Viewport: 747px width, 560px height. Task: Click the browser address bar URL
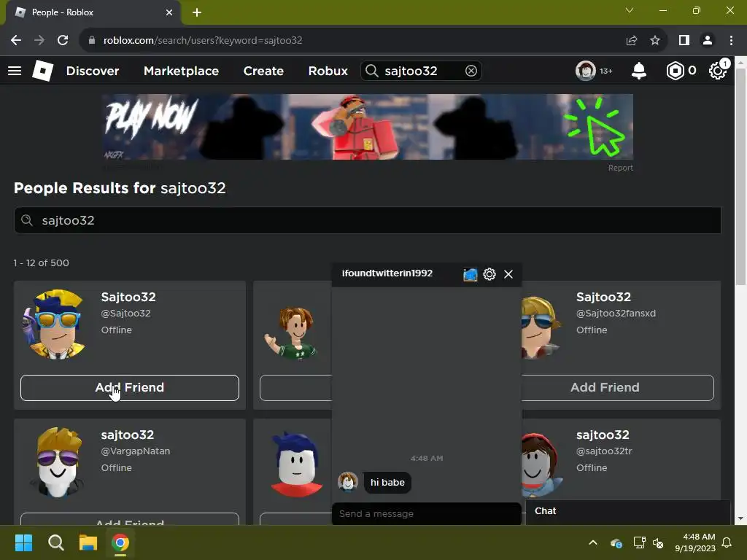[203, 41]
